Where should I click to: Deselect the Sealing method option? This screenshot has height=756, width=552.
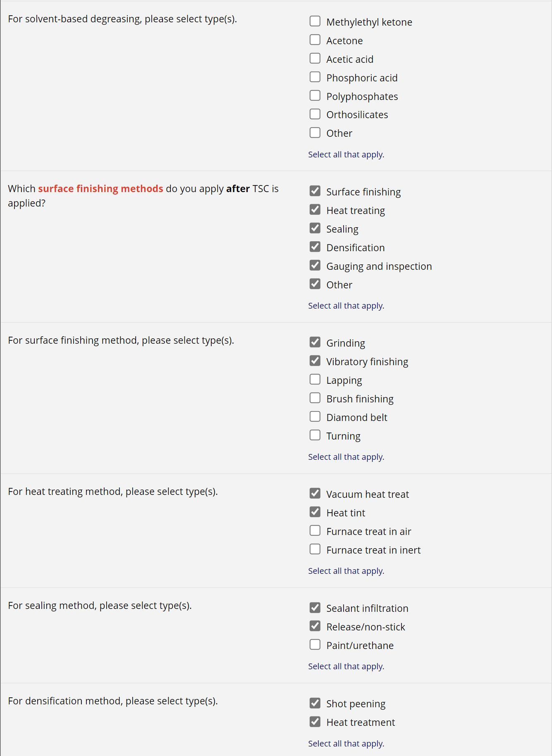[x=315, y=228]
